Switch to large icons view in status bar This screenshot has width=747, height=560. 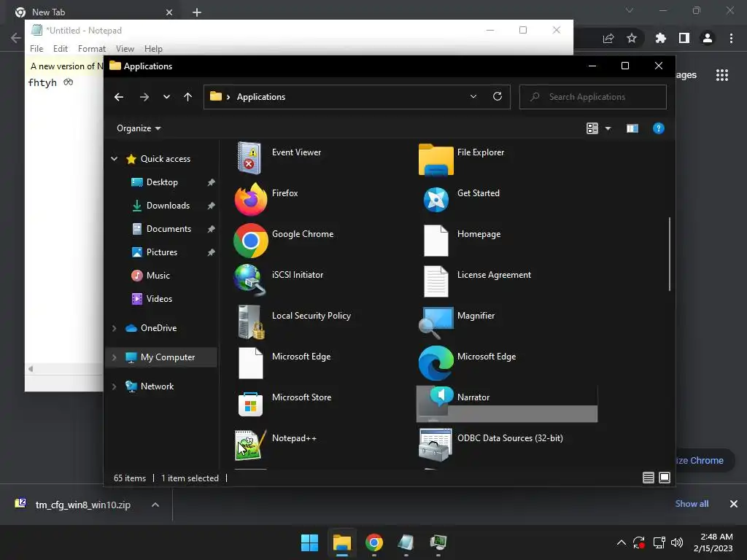665,478
